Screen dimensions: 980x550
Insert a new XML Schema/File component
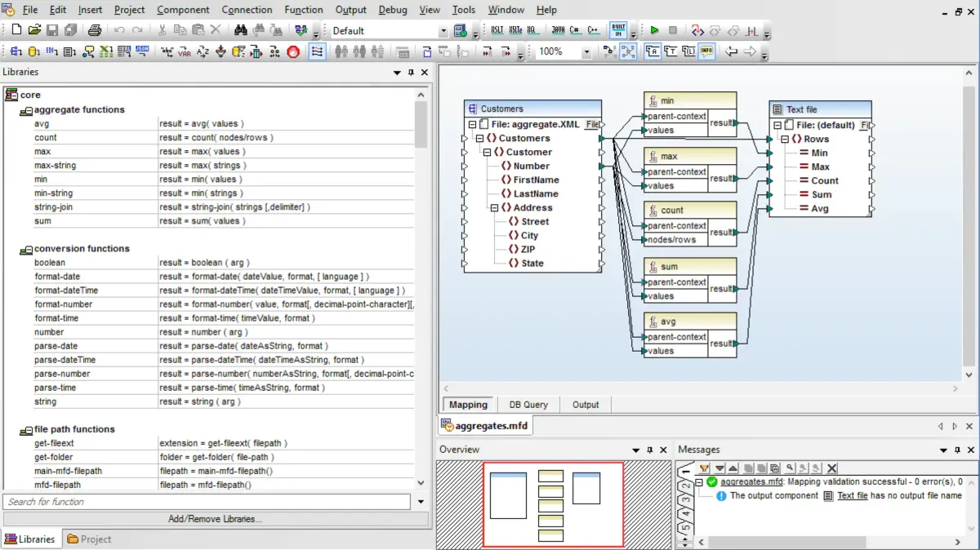(x=17, y=51)
